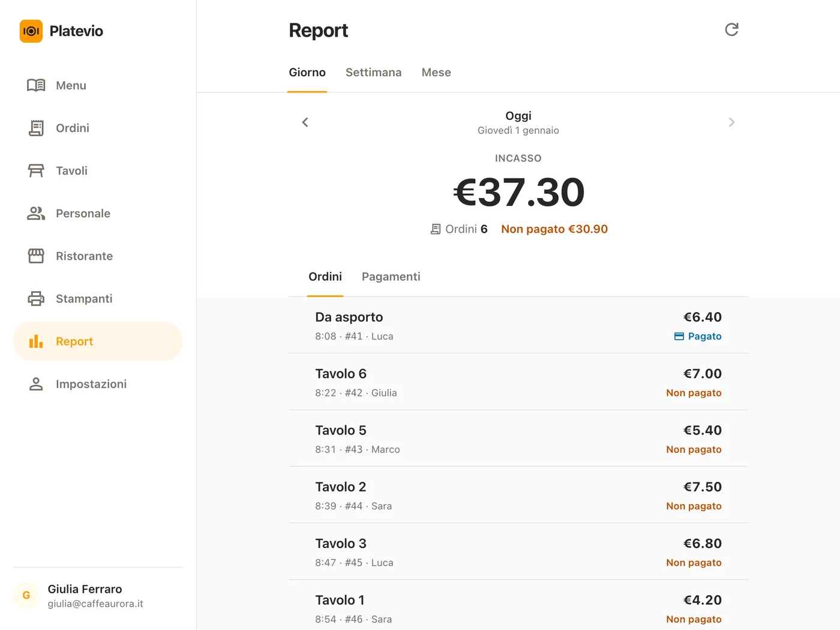The height and width of the screenshot is (630, 840).
Task: Click the Ordini 6 count
Action: (x=459, y=229)
